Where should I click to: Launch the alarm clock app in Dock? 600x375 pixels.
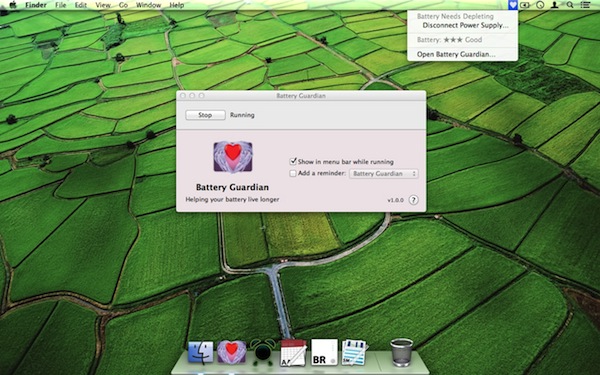(262, 351)
